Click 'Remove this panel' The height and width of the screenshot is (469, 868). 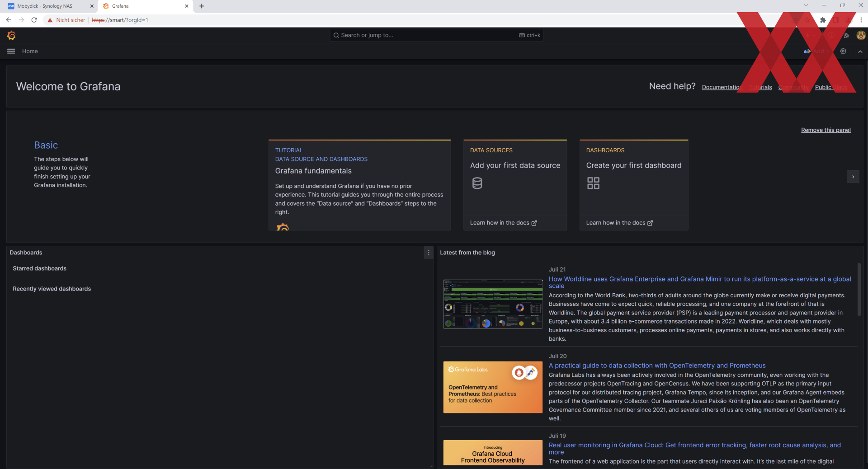point(826,130)
